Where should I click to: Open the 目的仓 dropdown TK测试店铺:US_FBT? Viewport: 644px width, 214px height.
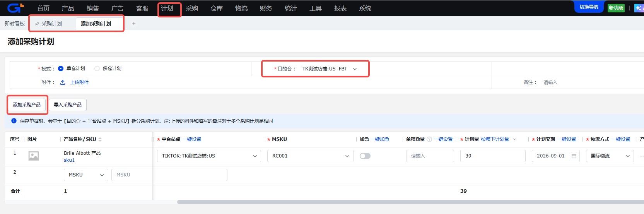(329, 69)
